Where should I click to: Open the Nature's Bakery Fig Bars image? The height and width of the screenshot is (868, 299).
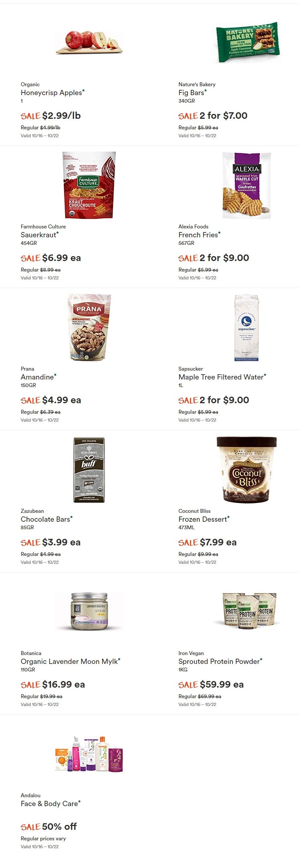click(x=247, y=43)
